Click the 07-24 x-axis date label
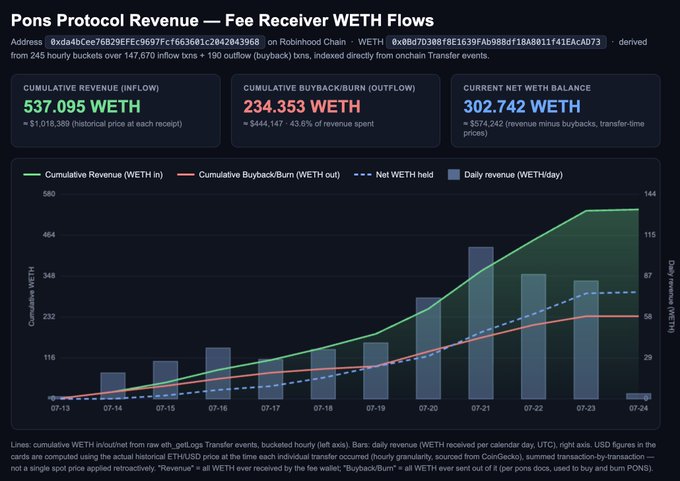Image resolution: width=680 pixels, height=481 pixels. pyautogui.click(x=638, y=408)
